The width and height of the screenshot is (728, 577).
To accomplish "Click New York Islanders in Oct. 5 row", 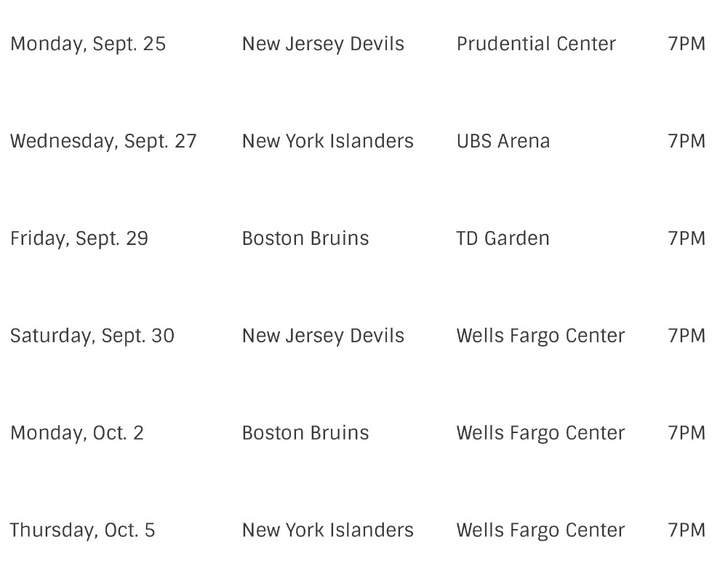I will [327, 530].
